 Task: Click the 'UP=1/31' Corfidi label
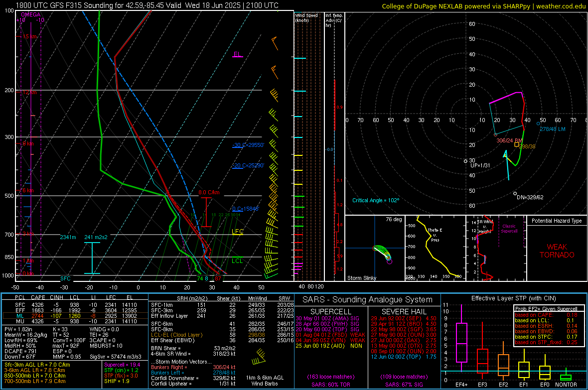(480, 165)
